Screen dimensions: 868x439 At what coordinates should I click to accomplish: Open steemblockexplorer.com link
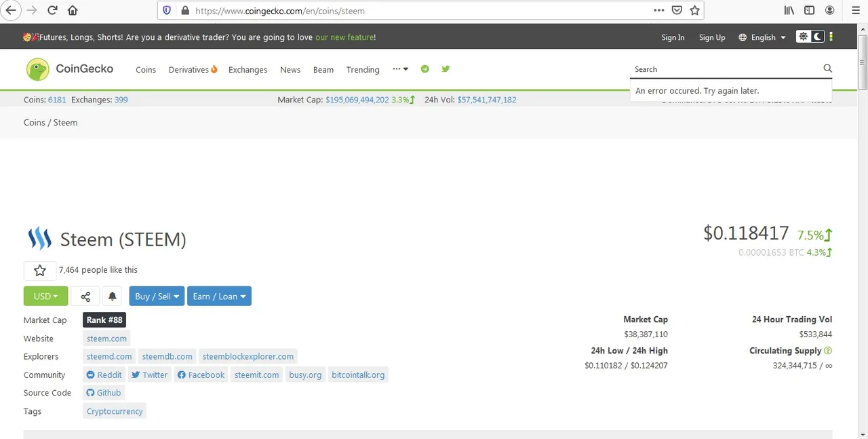pos(248,357)
